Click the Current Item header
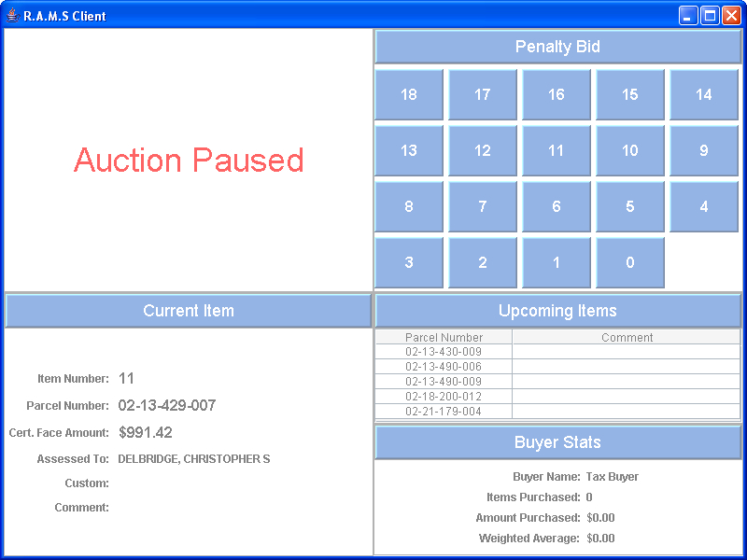The width and height of the screenshot is (747, 560). pyautogui.click(x=189, y=311)
